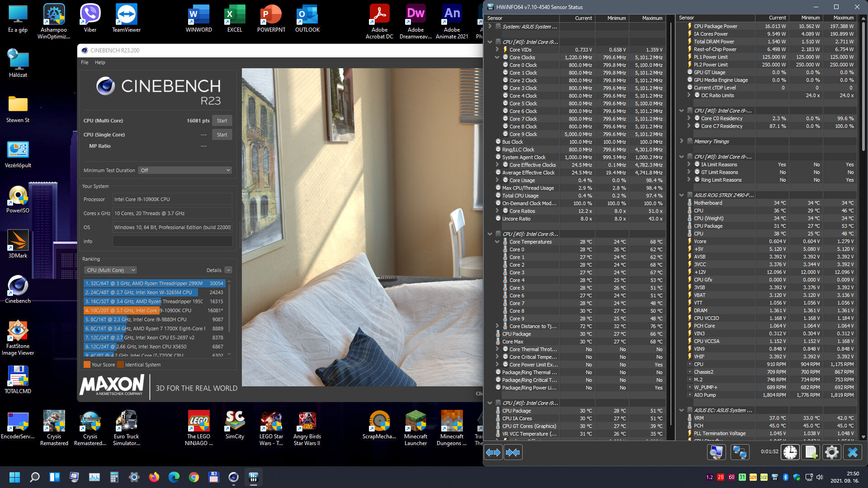Expand Core VIDs sensor group
Viewport: 868px width, 488px height.
pos(497,49)
